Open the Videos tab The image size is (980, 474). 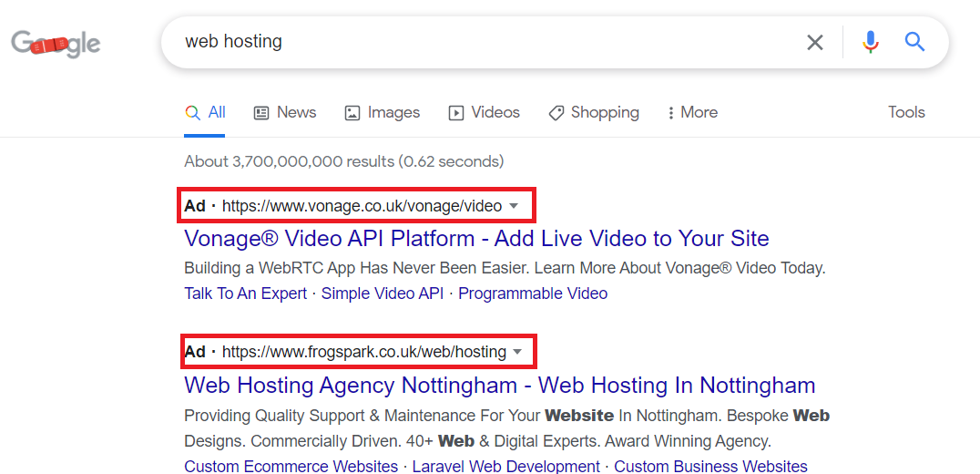click(x=484, y=112)
